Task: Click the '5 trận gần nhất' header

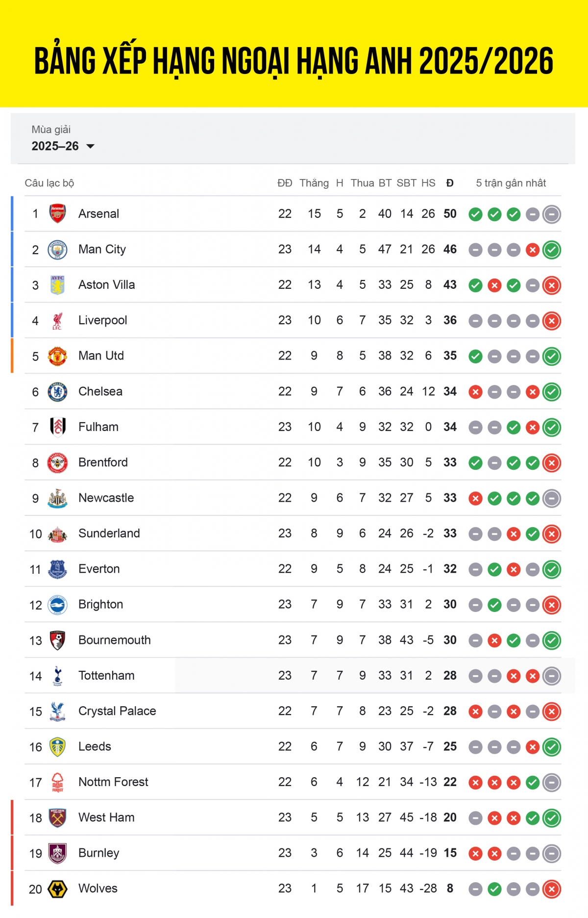Action: [x=511, y=183]
